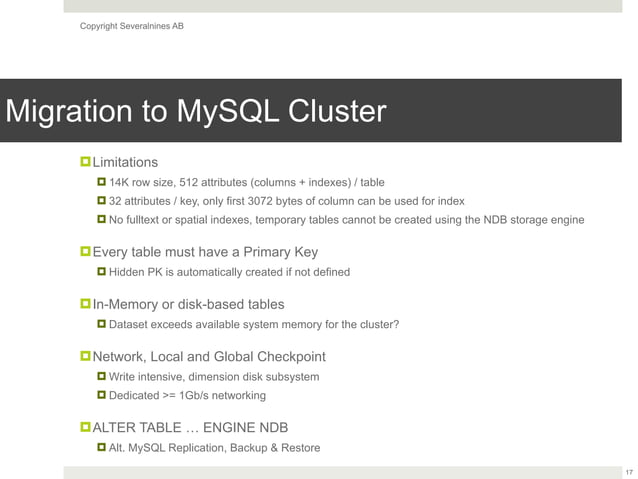The height and width of the screenshot is (479, 638).
Task: Click the slide number 17
Action: click(629, 472)
